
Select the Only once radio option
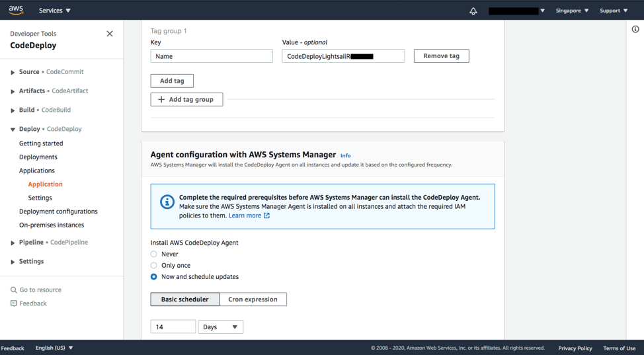153,266
